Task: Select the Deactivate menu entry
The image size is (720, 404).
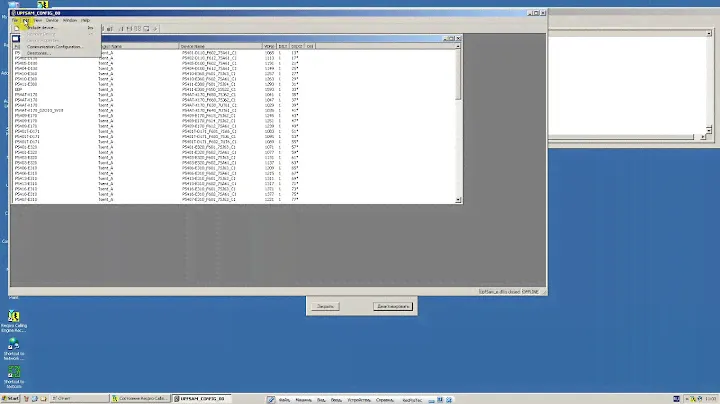Action: pos(38,52)
